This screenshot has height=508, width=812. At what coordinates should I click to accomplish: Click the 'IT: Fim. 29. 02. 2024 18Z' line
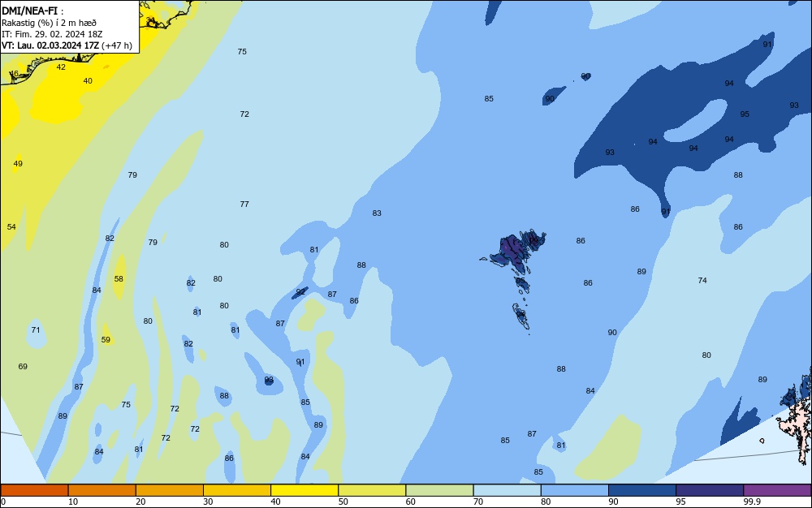[52, 34]
